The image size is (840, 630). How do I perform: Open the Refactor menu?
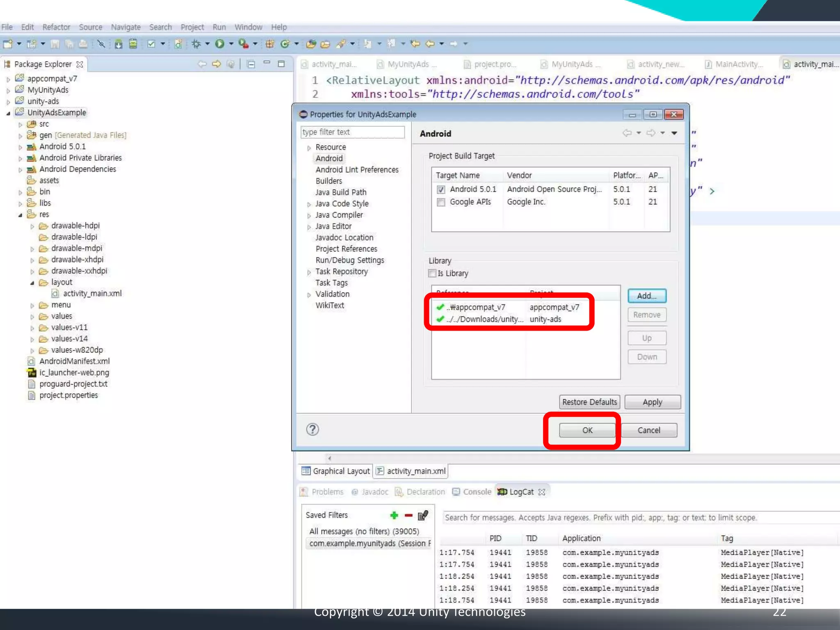click(x=56, y=27)
